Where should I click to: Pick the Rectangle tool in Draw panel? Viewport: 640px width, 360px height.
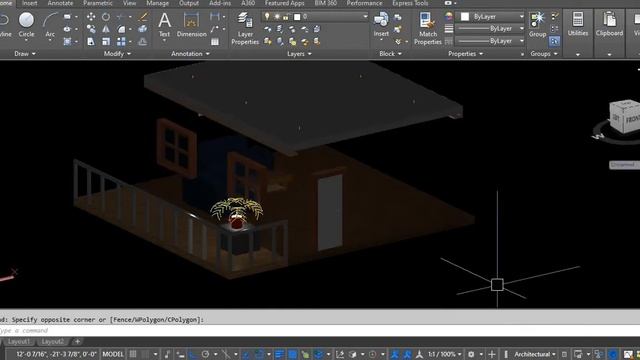click(67, 17)
